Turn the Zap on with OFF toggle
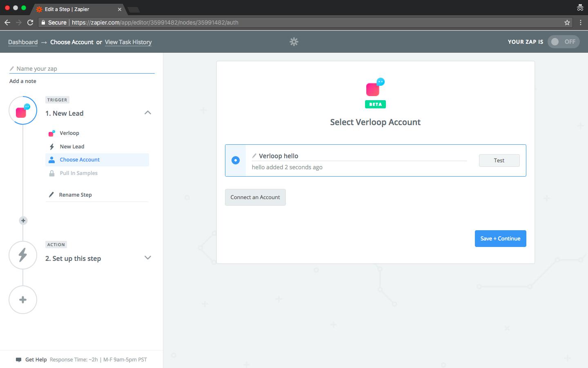The image size is (588, 368). click(563, 42)
